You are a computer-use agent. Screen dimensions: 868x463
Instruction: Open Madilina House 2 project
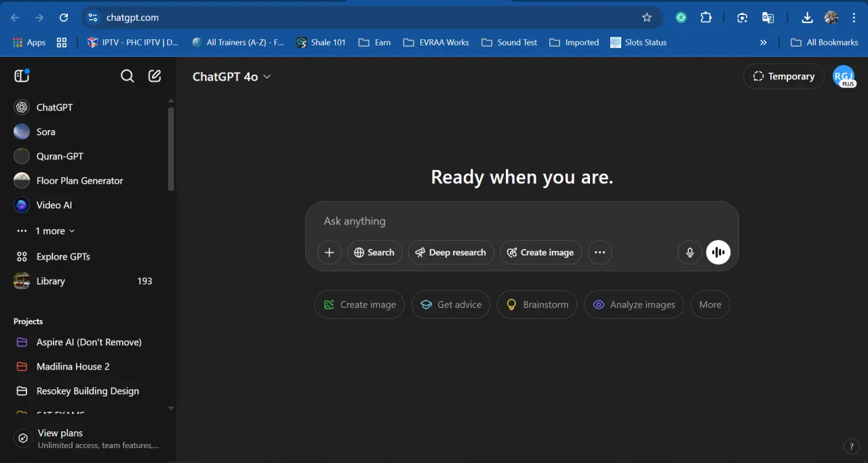coord(85,366)
